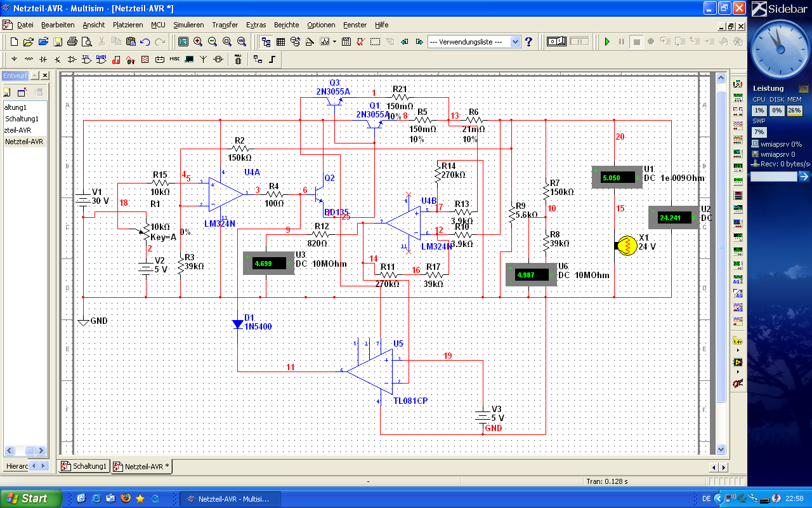Run the Electrical Rules Check
This screenshot has height=508, width=812.
(360, 41)
